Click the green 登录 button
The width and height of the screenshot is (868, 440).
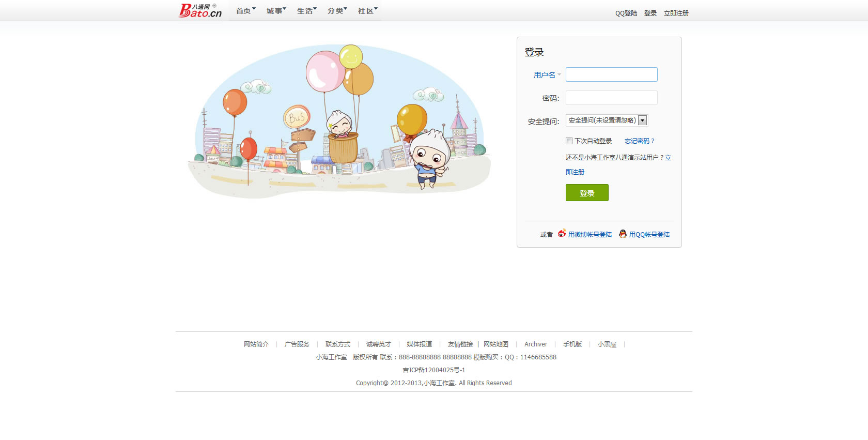tap(587, 193)
